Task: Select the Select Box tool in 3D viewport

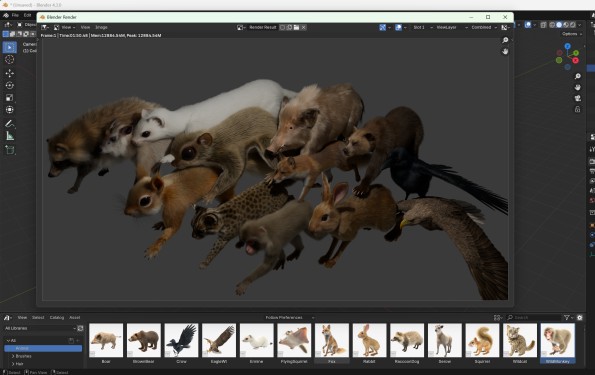Action: [x=9, y=47]
